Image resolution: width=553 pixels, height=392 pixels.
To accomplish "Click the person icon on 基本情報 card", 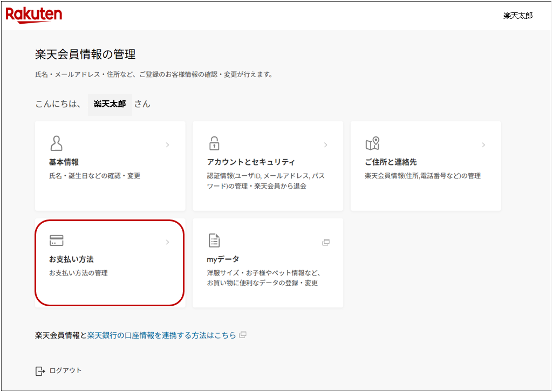I will (x=57, y=143).
